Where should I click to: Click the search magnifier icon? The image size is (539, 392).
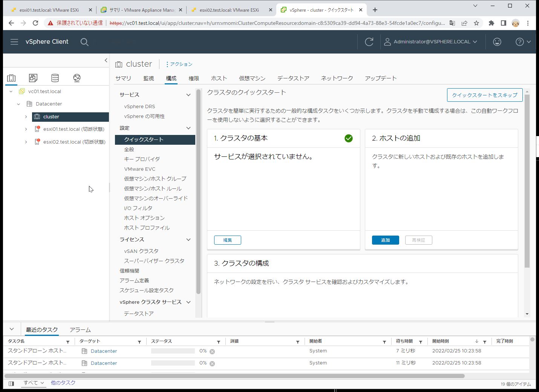coord(84,42)
